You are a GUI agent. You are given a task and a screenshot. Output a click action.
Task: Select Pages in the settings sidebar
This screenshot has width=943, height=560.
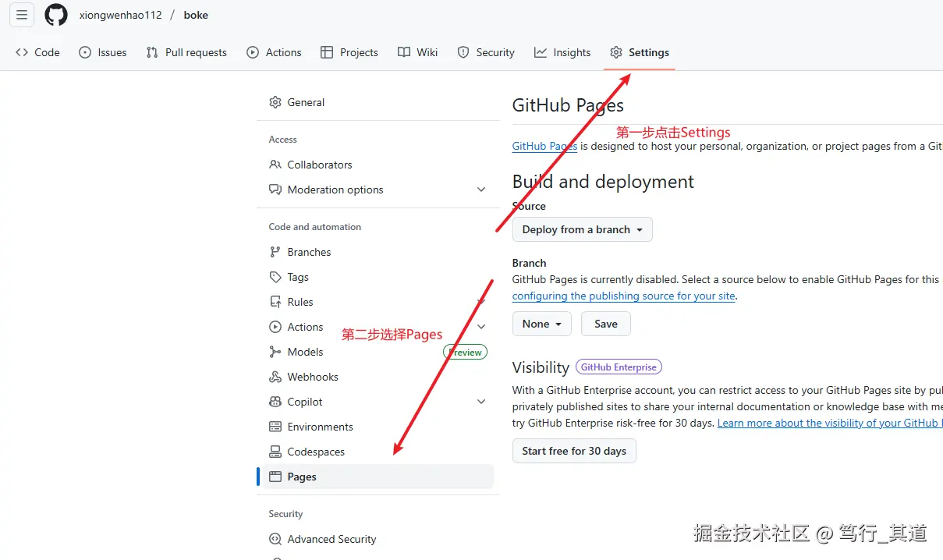pyautogui.click(x=378, y=477)
